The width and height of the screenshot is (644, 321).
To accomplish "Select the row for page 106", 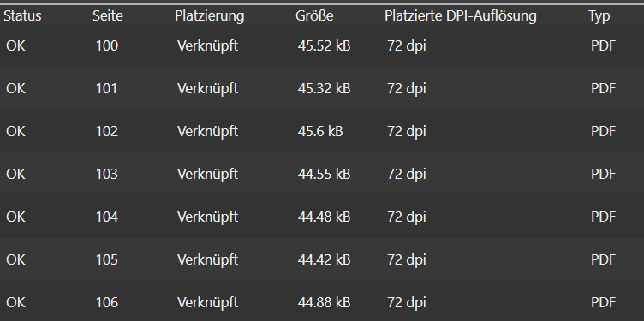I will coord(322,301).
